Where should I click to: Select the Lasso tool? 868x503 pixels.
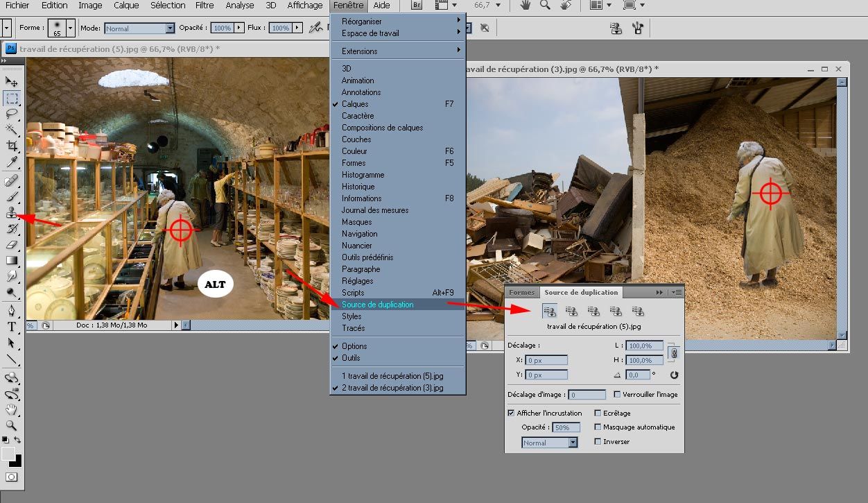tap(12, 113)
